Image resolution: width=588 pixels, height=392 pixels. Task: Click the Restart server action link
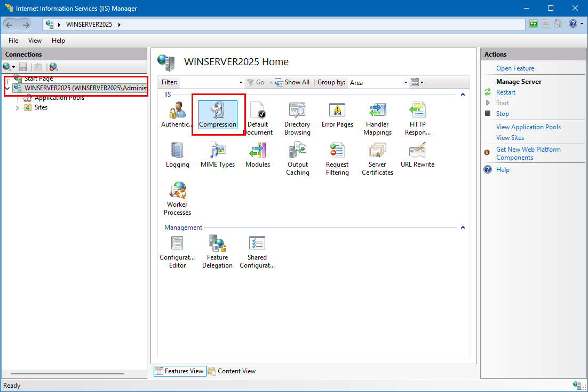(x=505, y=92)
